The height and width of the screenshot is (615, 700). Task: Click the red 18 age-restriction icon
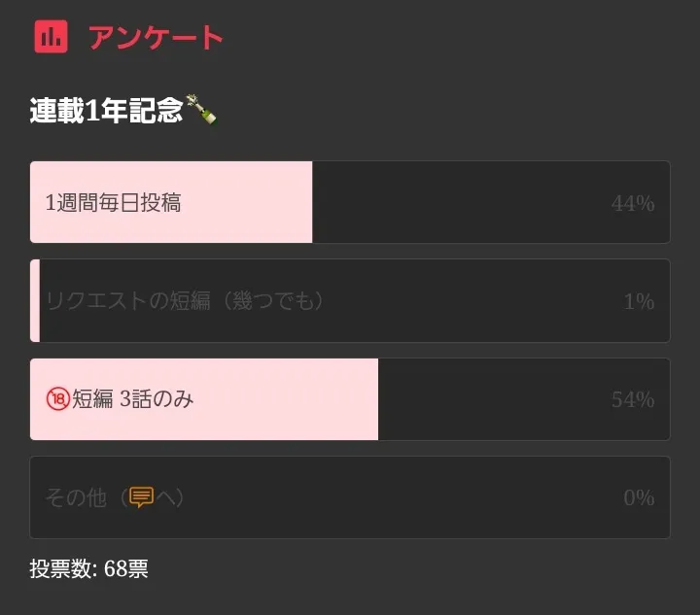point(57,399)
